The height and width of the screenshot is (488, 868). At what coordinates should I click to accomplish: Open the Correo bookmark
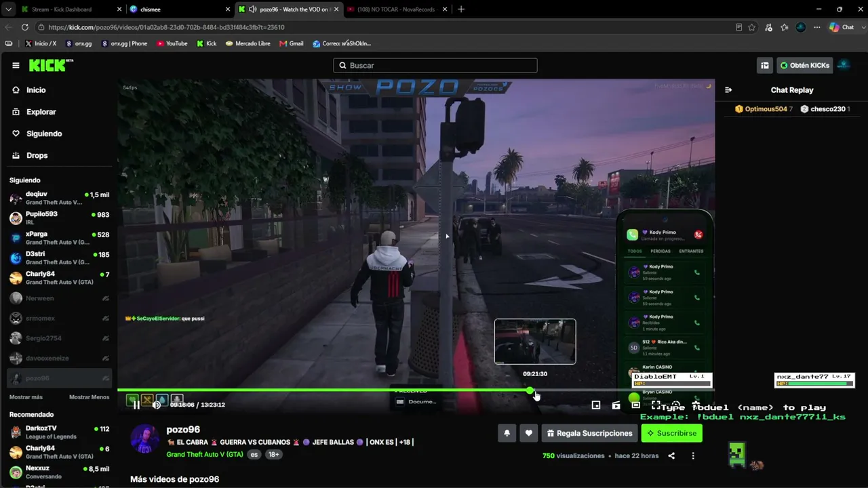point(342,43)
